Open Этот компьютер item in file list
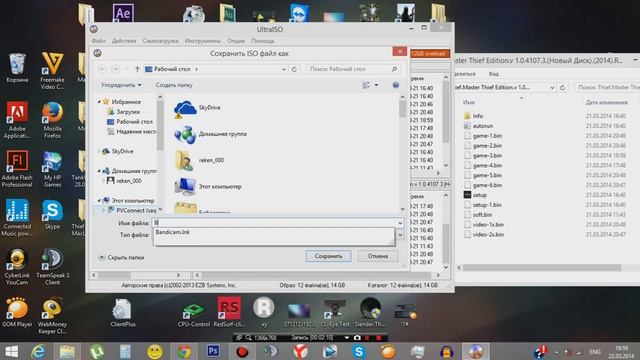Screen dimensions: 640x360 pos(208,187)
